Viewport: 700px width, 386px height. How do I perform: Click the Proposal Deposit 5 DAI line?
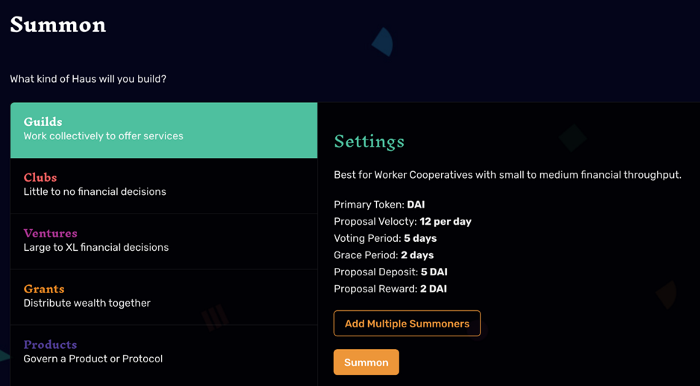tap(391, 272)
